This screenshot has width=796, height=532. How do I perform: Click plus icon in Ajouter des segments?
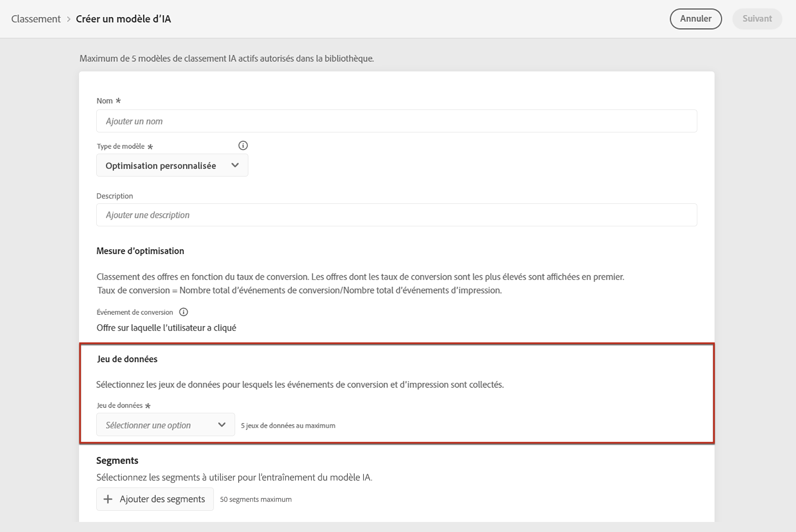click(x=108, y=499)
